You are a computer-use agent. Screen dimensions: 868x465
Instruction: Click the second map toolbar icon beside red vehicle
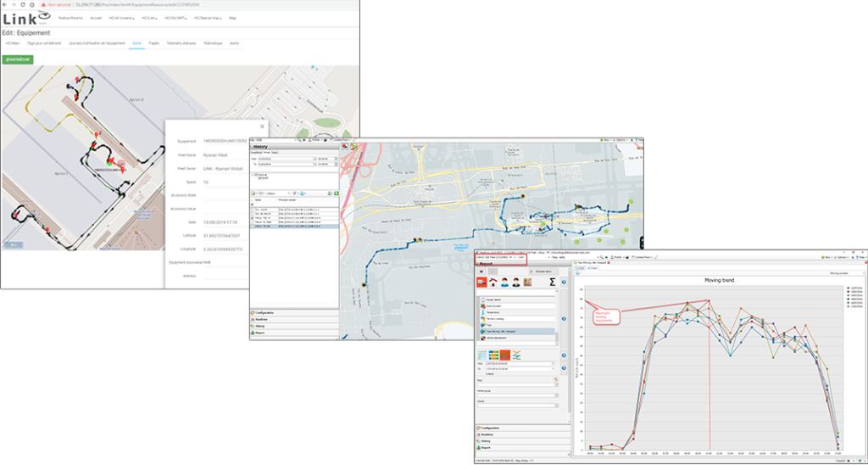click(x=353, y=146)
